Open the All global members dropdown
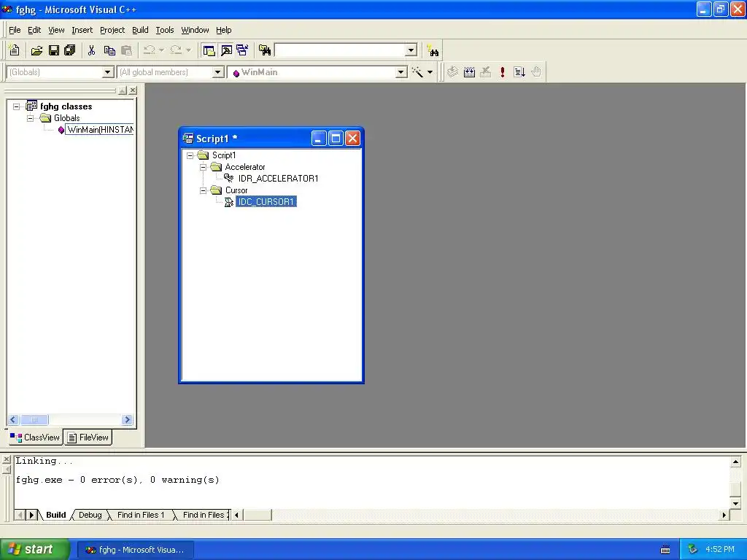This screenshot has height=560, width=747. click(x=217, y=72)
